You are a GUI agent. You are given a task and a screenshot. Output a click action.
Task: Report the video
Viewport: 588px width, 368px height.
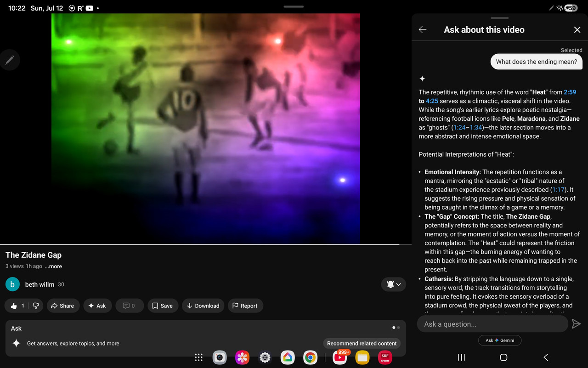(x=245, y=306)
